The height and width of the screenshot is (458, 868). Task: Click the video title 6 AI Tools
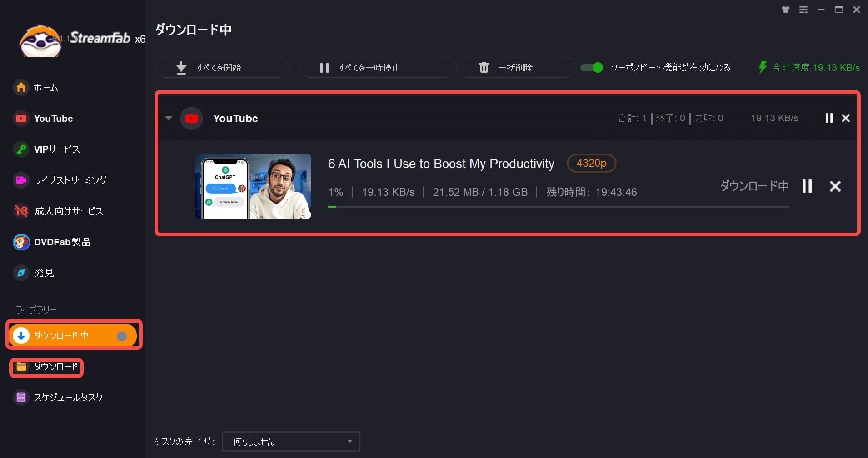[x=441, y=164]
